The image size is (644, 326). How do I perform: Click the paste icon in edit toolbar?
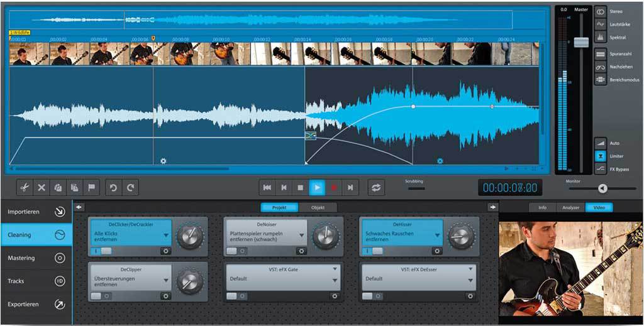75,187
